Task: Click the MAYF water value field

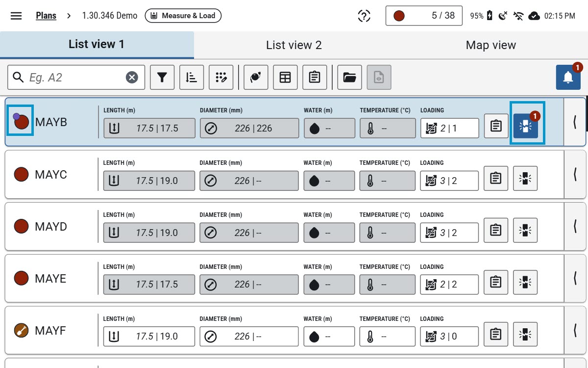Action: [329, 337]
